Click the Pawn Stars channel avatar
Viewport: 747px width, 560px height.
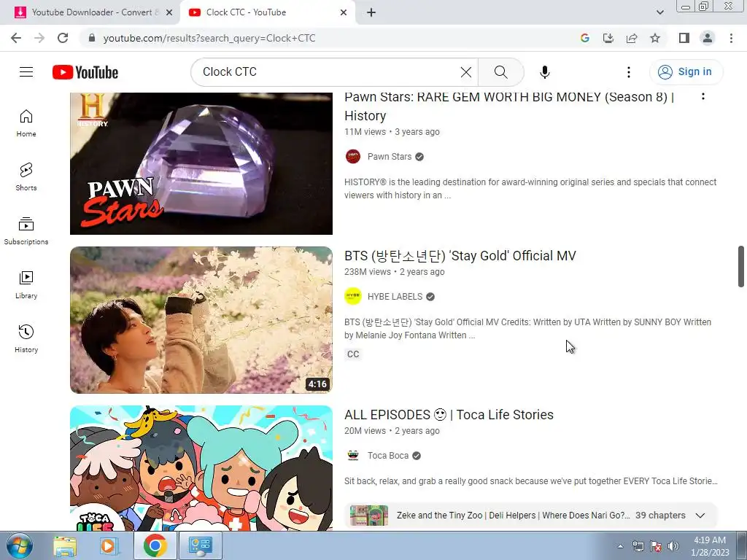353,157
